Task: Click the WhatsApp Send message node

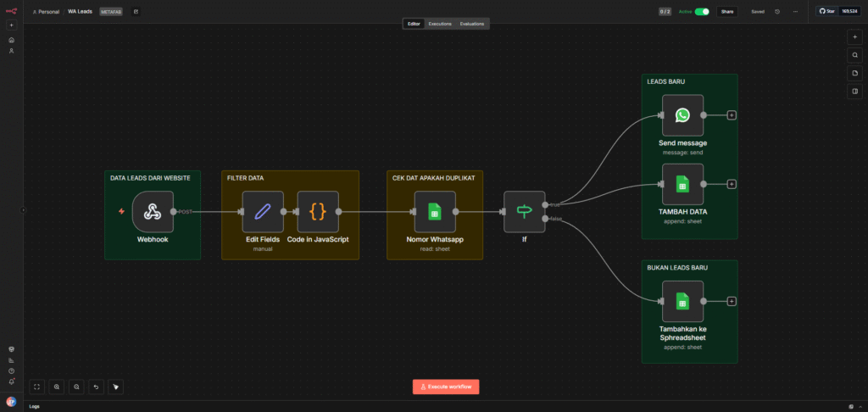Action: pos(682,115)
